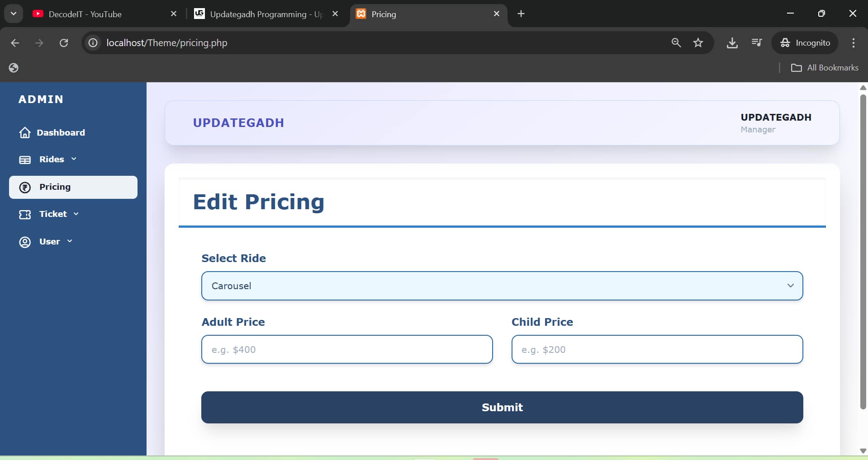Bookmark this page with the star icon
Viewport: 868px width, 460px height.
click(698, 43)
